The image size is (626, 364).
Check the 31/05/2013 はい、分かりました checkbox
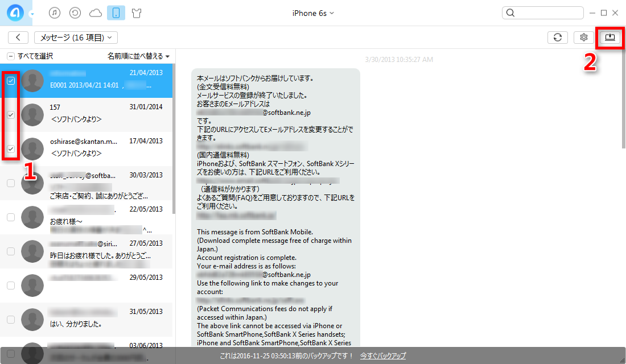pyautogui.click(x=11, y=320)
